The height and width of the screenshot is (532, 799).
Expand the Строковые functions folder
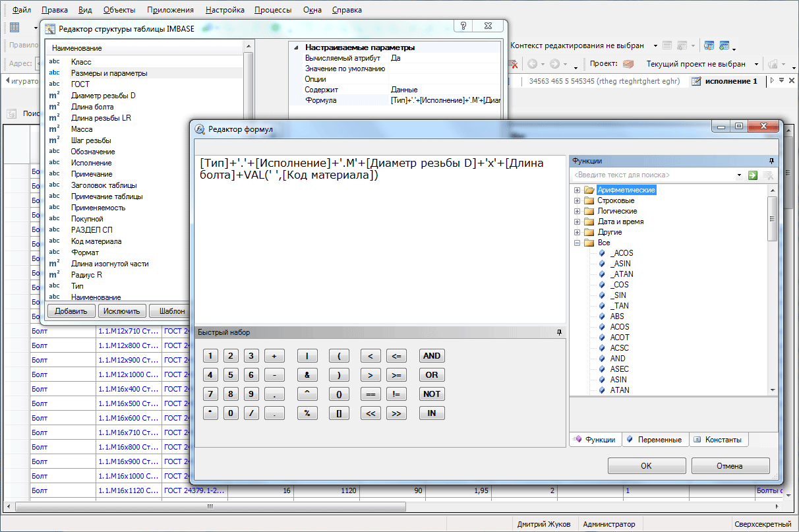pos(577,200)
